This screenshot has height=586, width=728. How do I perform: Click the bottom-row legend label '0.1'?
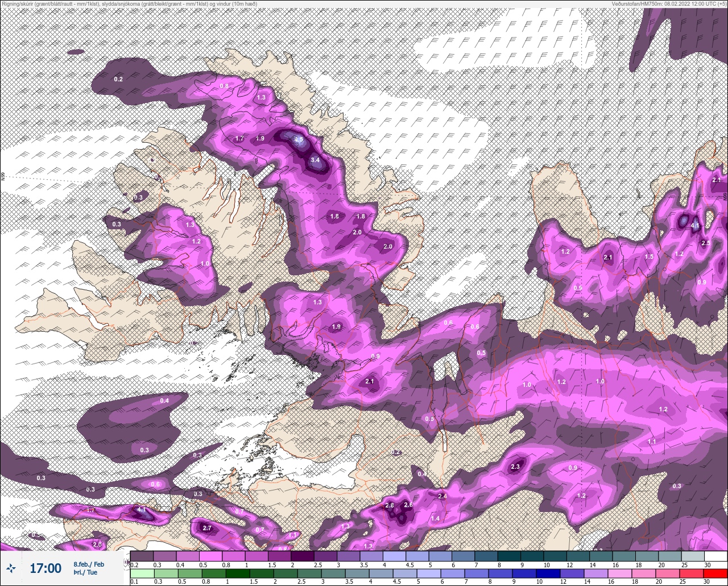coord(134,581)
